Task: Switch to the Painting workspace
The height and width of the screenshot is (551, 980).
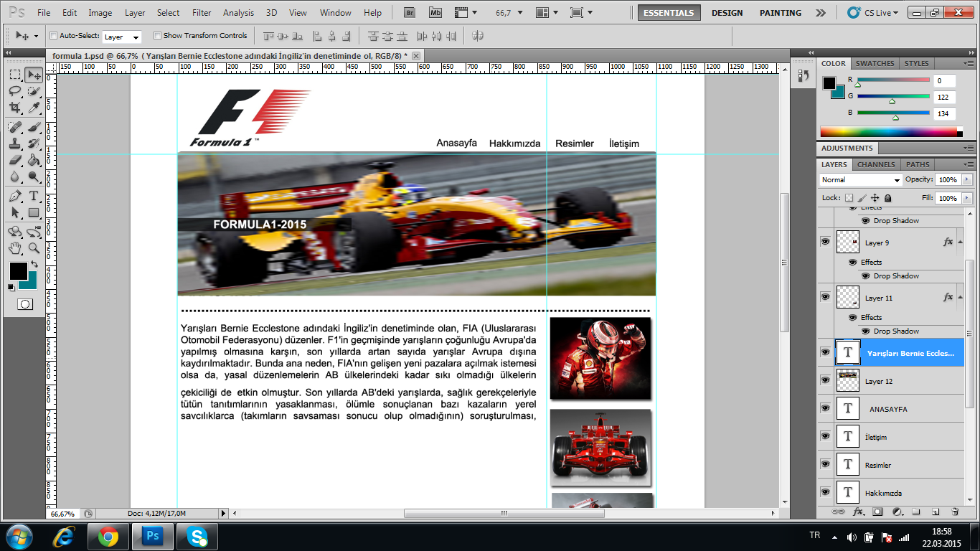Action: click(781, 13)
